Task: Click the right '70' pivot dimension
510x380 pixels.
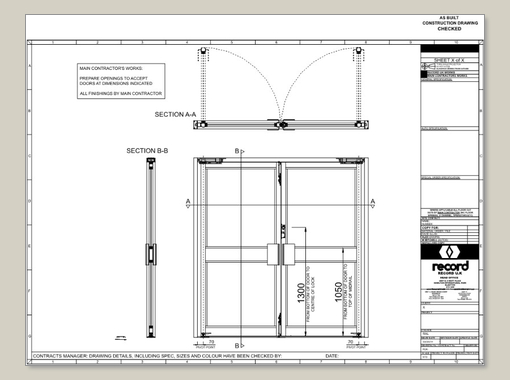Action: [350, 342]
